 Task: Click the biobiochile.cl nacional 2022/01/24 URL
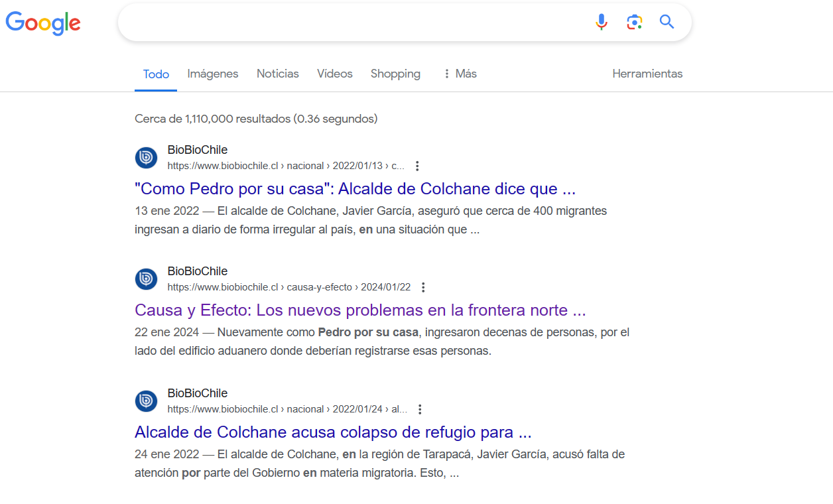pos(287,409)
